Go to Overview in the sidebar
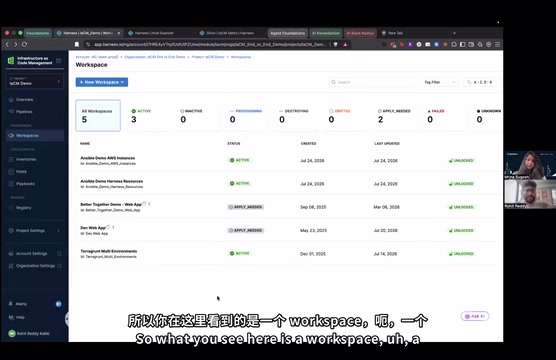 (x=24, y=100)
